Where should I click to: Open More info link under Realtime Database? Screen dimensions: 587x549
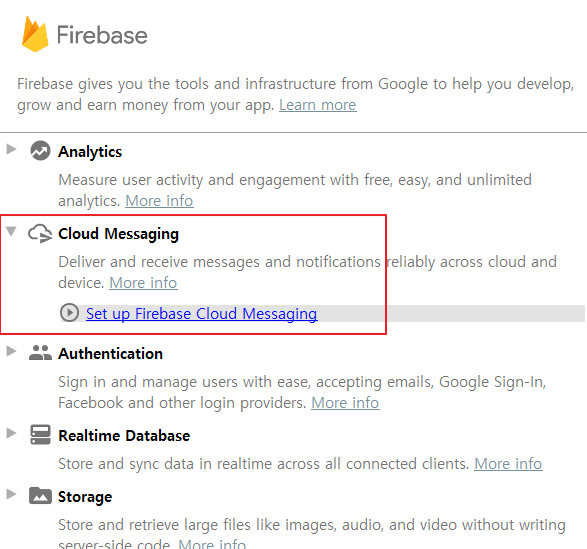tap(508, 464)
